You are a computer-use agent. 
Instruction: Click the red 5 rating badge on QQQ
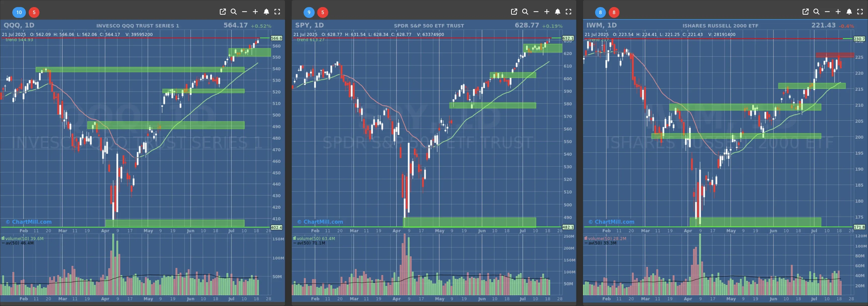coord(34,13)
